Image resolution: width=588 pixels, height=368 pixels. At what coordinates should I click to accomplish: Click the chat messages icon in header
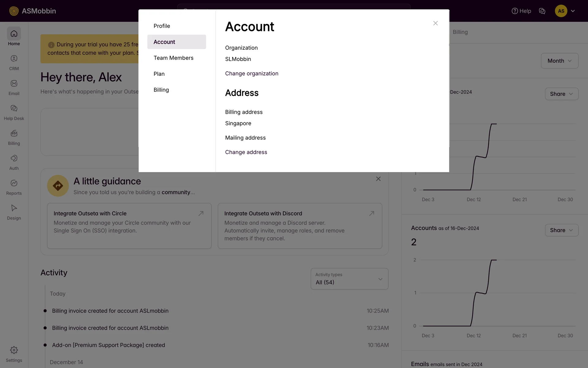[542, 11]
